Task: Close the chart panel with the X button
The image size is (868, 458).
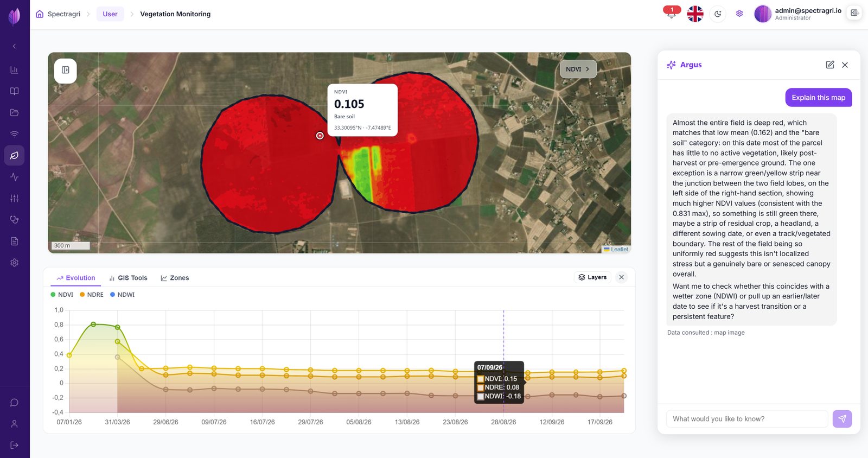Action: pos(622,277)
